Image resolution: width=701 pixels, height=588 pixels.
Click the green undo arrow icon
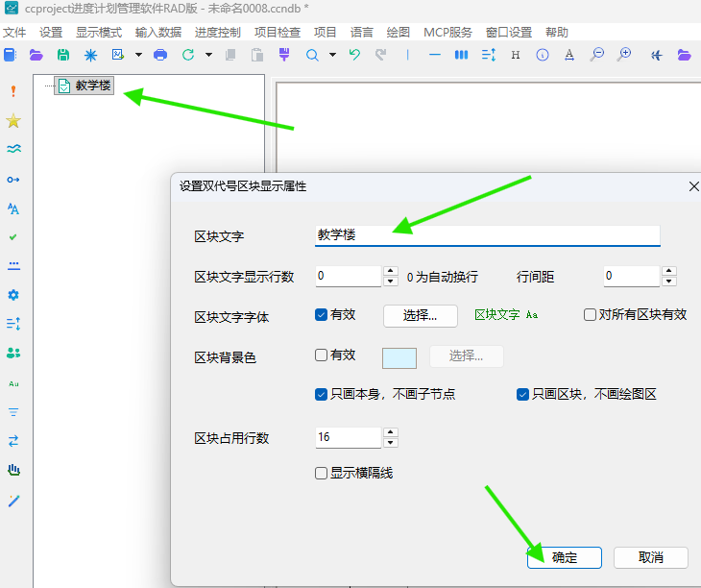[354, 55]
